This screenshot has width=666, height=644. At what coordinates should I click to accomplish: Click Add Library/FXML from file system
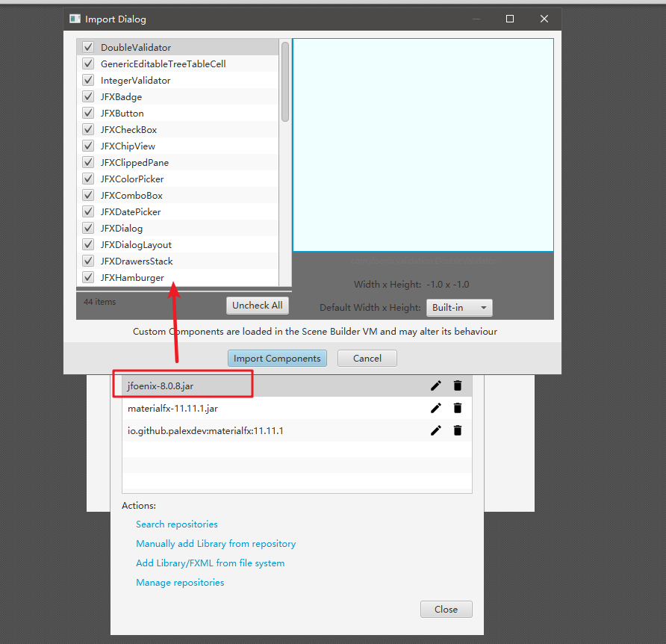[210, 563]
